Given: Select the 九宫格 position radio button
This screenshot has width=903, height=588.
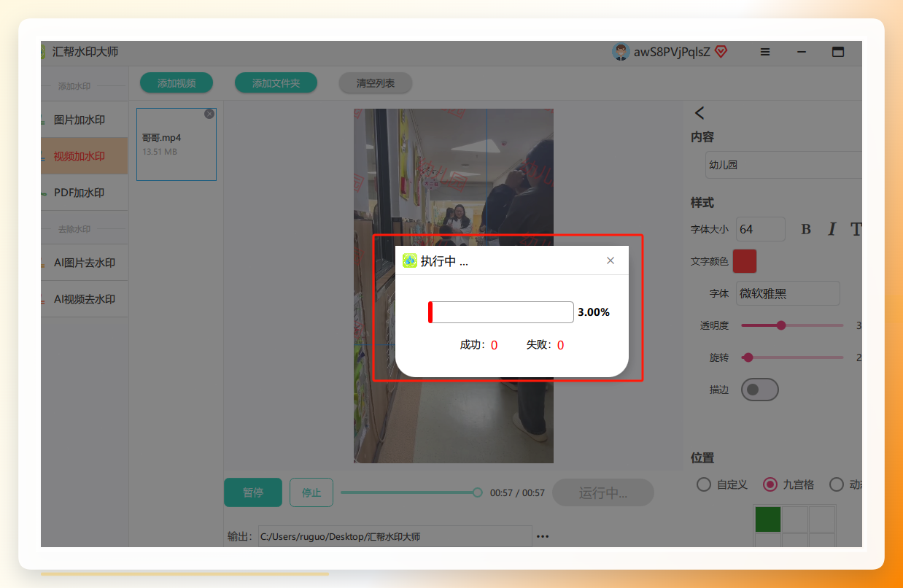Looking at the screenshot, I should 770,484.
